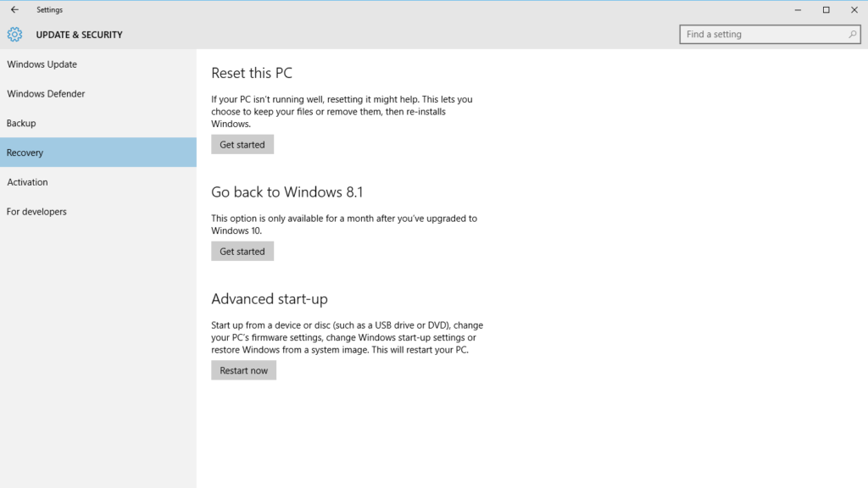The image size is (868, 488).
Task: Open Windows Update section
Action: 42,64
